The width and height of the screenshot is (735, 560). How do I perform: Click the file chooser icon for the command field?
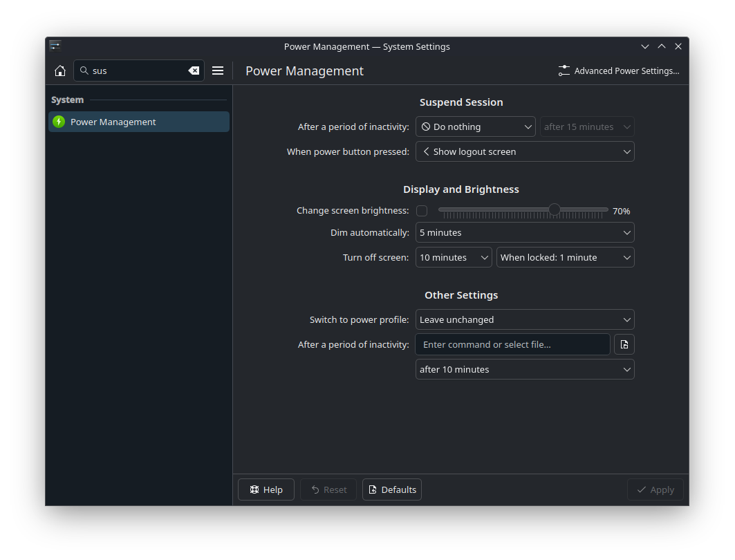point(624,344)
